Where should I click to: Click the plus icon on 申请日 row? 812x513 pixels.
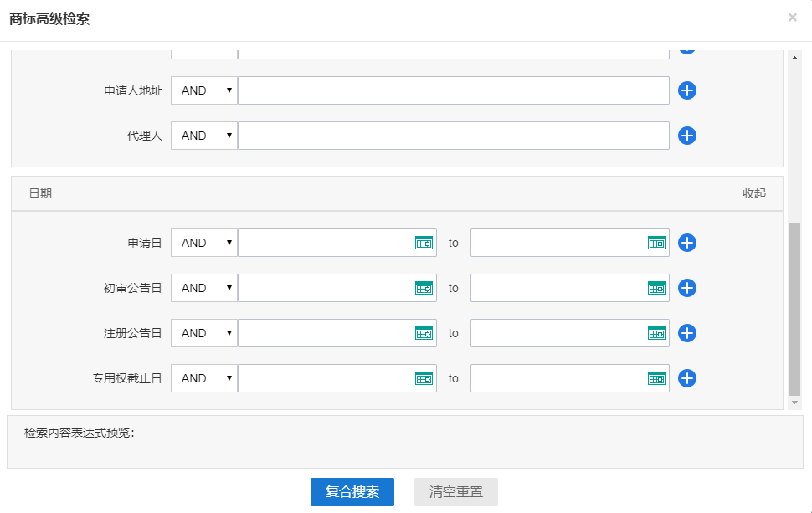[687, 243]
